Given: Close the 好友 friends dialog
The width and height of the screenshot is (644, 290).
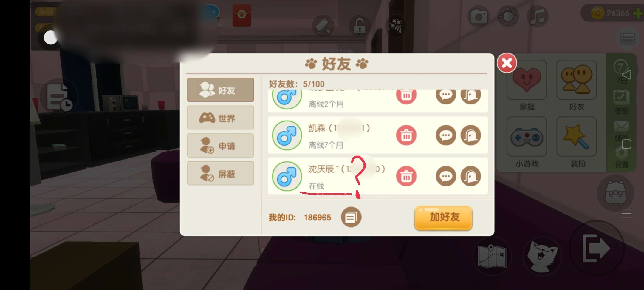Looking at the screenshot, I should [507, 63].
